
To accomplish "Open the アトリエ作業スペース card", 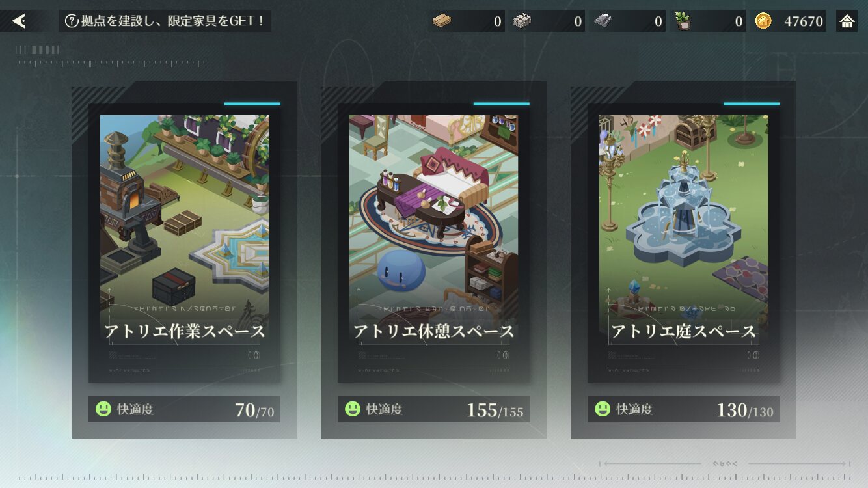I will pos(184,243).
